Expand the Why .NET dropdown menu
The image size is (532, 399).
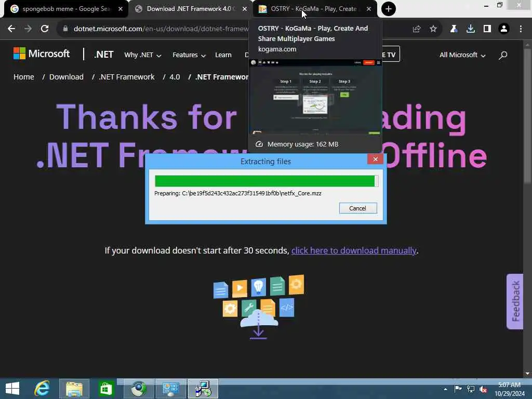142,55
